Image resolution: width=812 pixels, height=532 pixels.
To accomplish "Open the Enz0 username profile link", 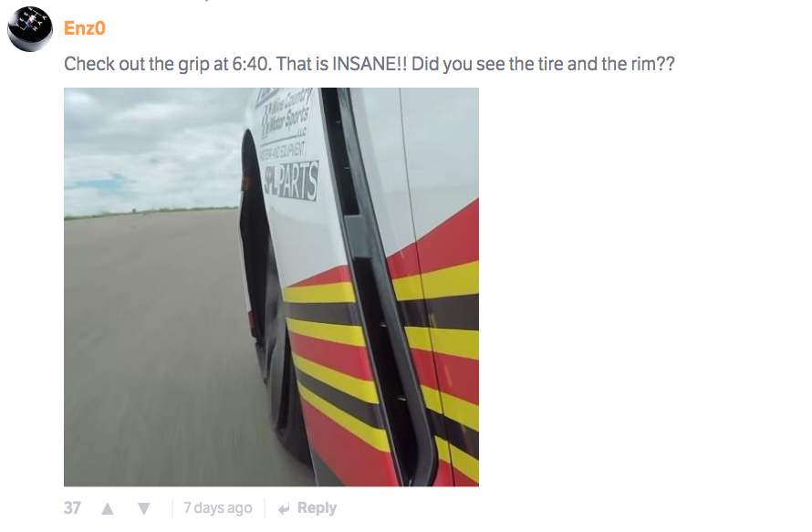I will click(85, 28).
